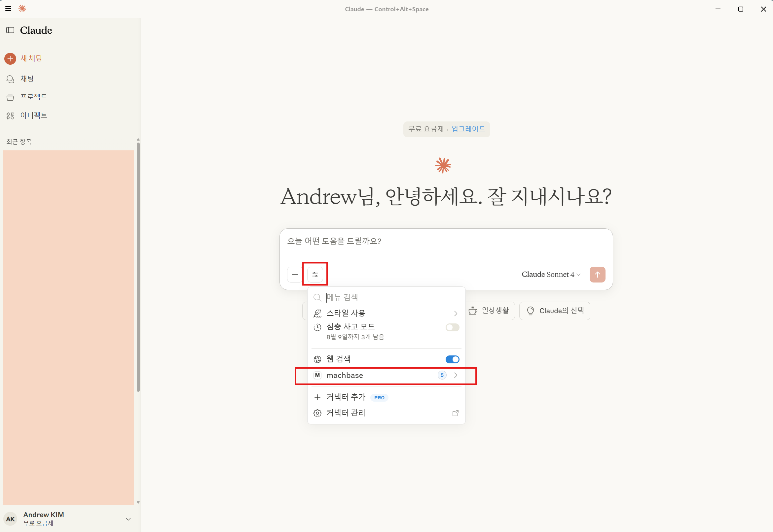Open the Claude Sonnet 4 model dropdown
The image size is (773, 532).
[551, 275]
